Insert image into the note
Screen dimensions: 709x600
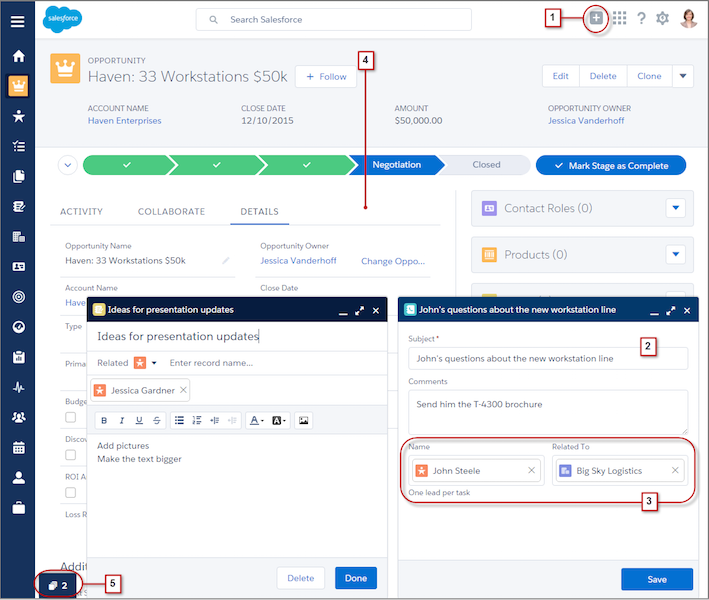pyautogui.click(x=303, y=420)
